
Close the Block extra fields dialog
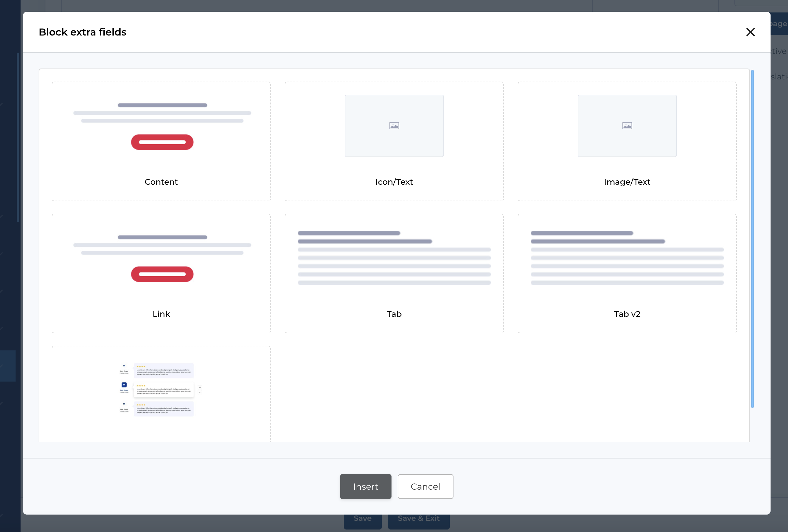point(750,32)
